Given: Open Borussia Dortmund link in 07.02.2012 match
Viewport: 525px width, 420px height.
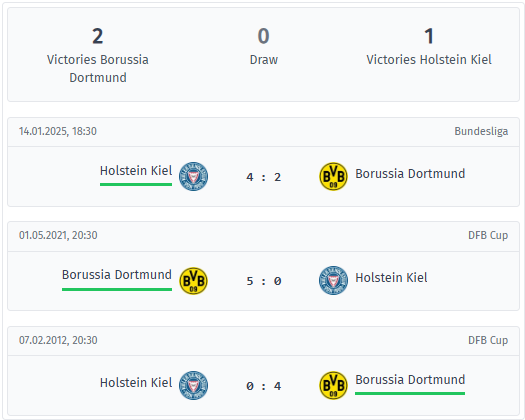Looking at the screenshot, I should 410,380.
